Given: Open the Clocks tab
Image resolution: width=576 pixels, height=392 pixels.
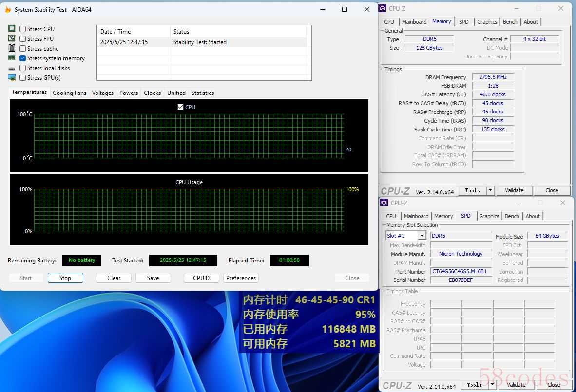Looking at the screenshot, I should (152, 93).
